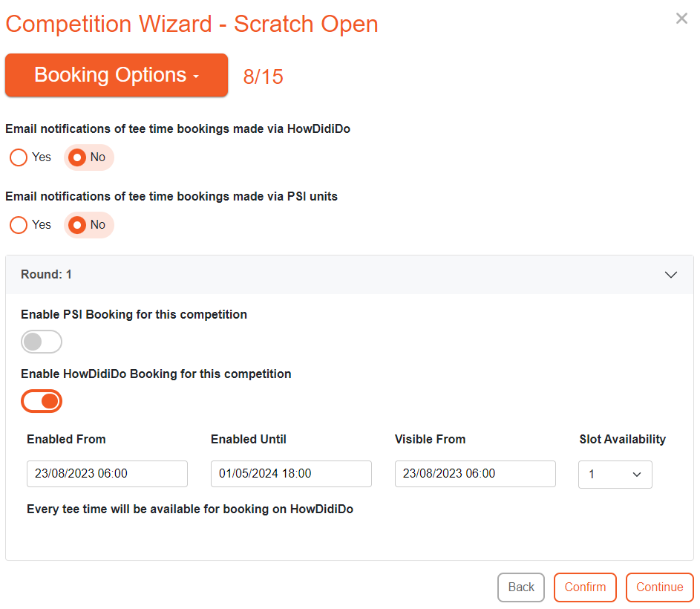This screenshot has height=609, width=700.
Task: Click the Enabled From date field
Action: pos(107,474)
